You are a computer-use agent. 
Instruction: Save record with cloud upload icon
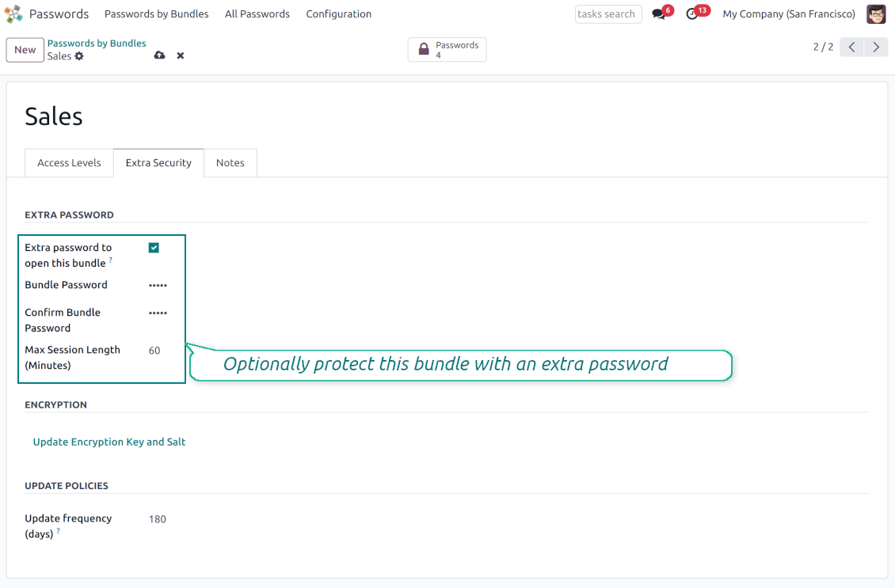coord(159,55)
